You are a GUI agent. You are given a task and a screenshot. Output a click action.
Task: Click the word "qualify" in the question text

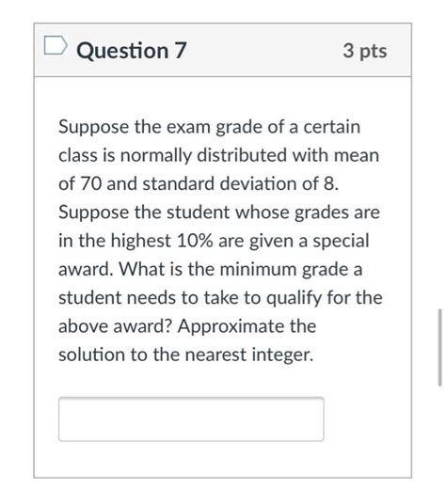click(295, 299)
